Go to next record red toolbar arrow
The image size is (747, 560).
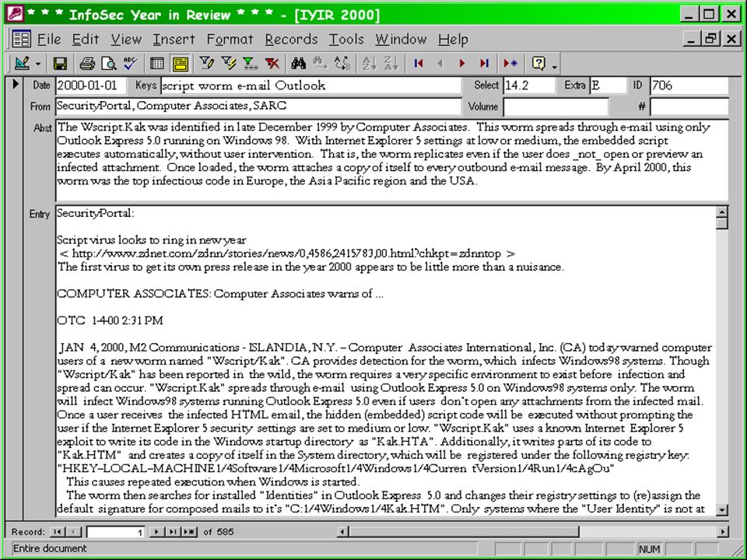pos(462,63)
